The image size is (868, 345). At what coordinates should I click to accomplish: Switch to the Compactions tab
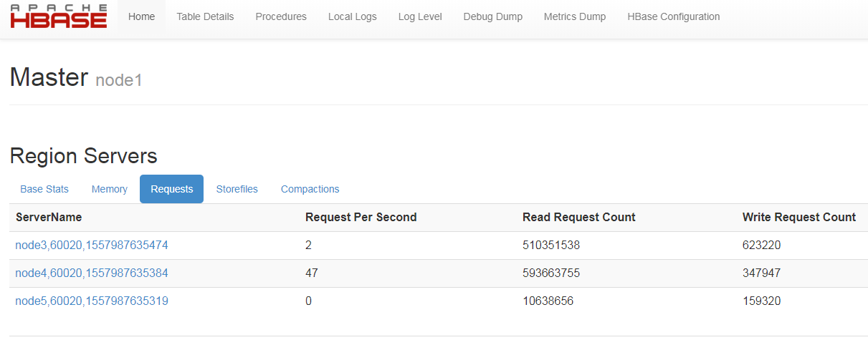tap(310, 189)
